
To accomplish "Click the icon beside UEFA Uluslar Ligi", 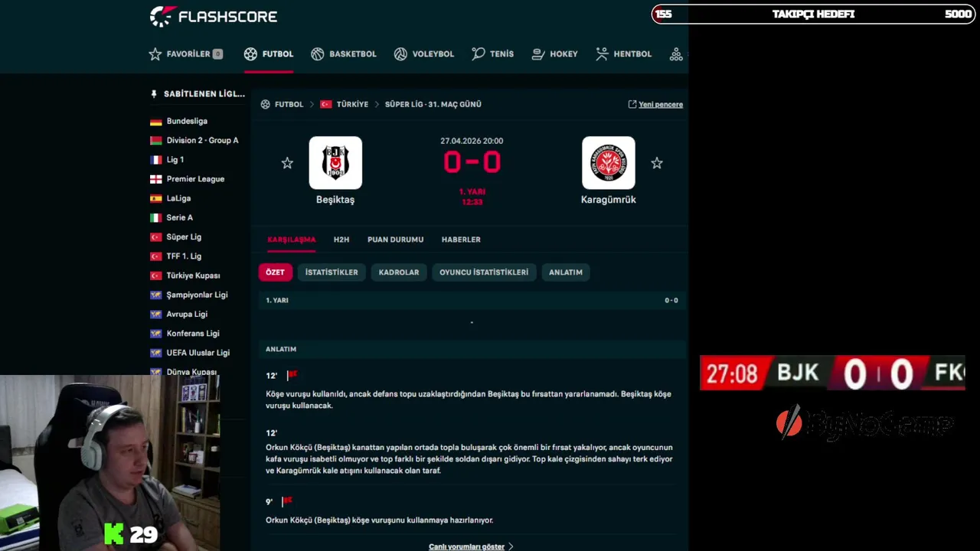I will click(156, 353).
